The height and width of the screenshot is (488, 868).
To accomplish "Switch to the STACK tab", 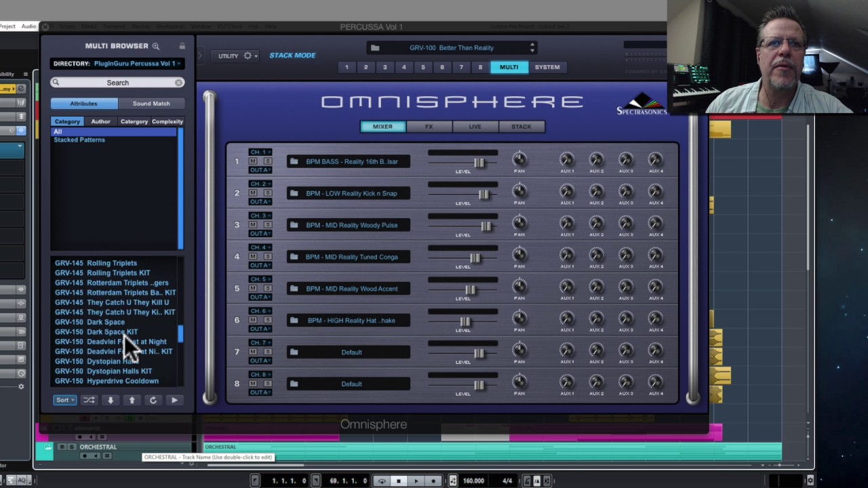I will tap(521, 127).
